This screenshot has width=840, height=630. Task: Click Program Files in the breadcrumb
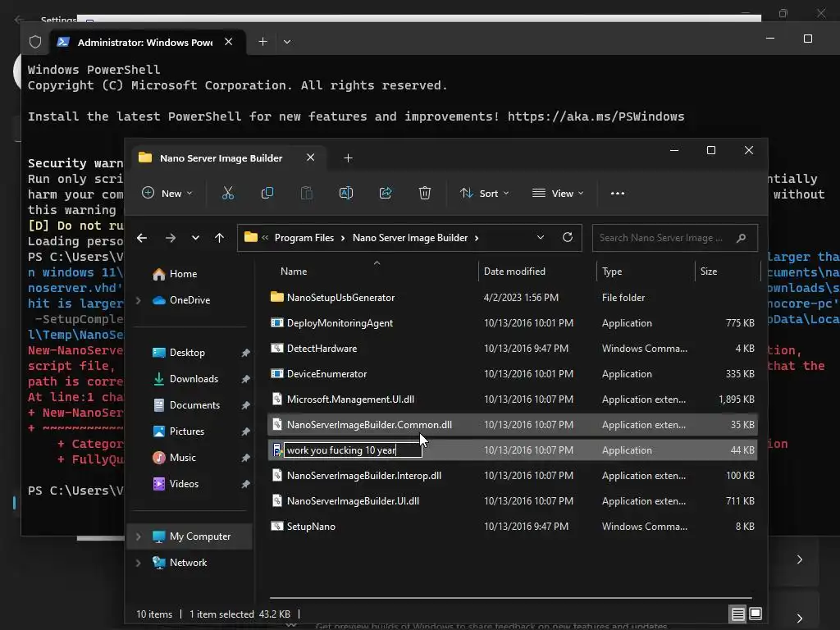pyautogui.click(x=304, y=238)
